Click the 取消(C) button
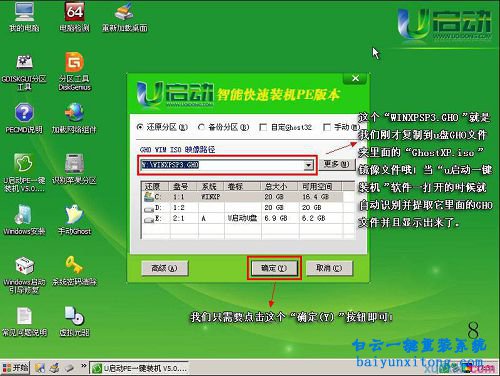This screenshot has width=500, height=376. pyautogui.click(x=329, y=268)
